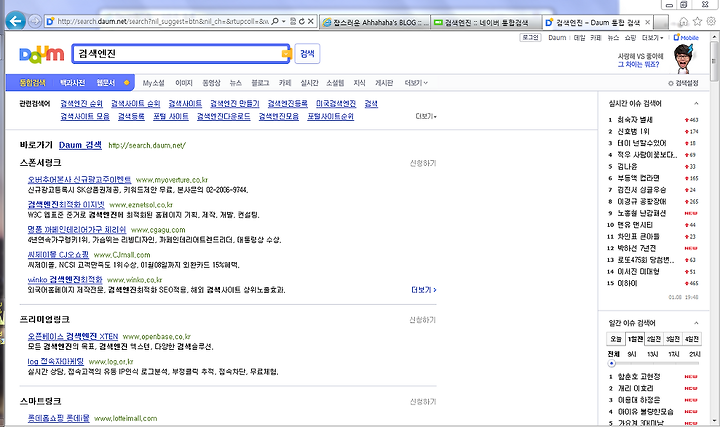Open the 실시간 results category
This screenshot has height=427, width=720.
pos(309,83)
